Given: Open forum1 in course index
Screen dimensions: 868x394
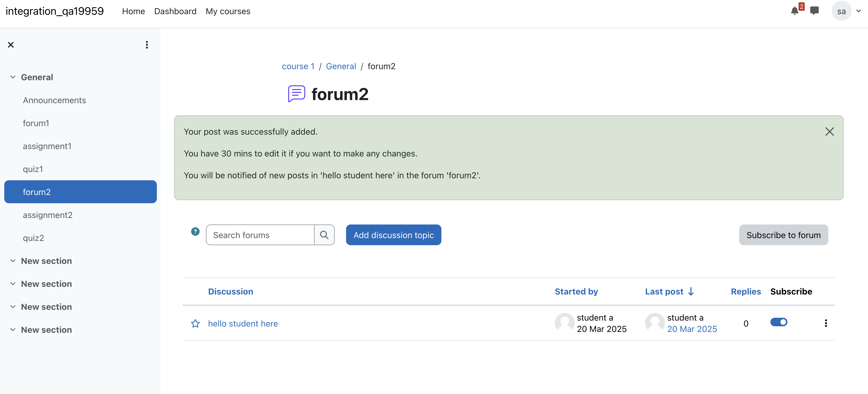Looking at the screenshot, I should click(36, 123).
